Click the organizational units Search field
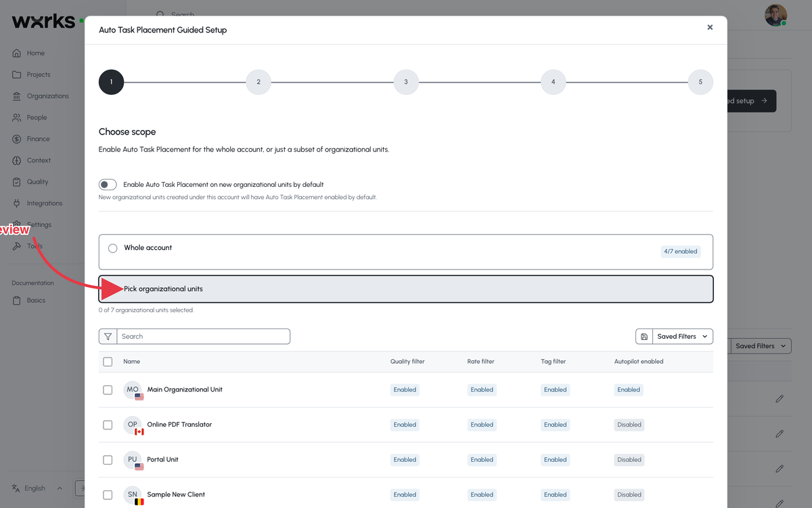Screen dimensions: 812x508 tap(204, 337)
